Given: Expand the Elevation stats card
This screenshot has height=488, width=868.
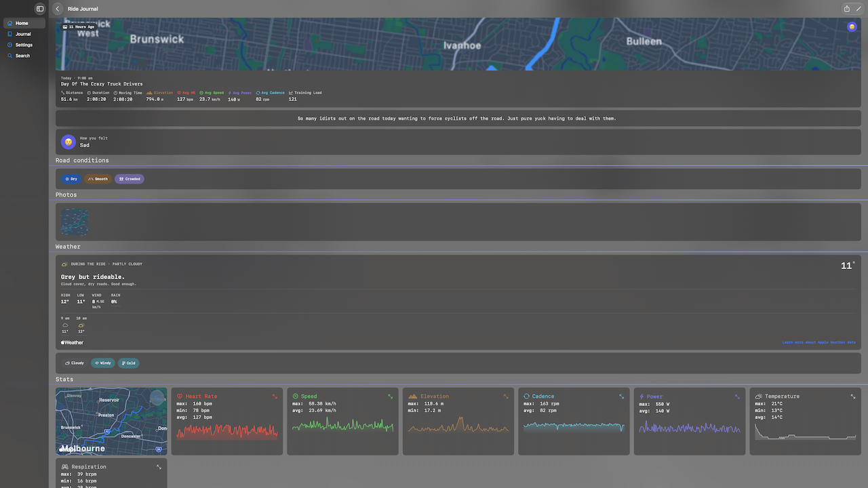Looking at the screenshot, I should click(506, 396).
